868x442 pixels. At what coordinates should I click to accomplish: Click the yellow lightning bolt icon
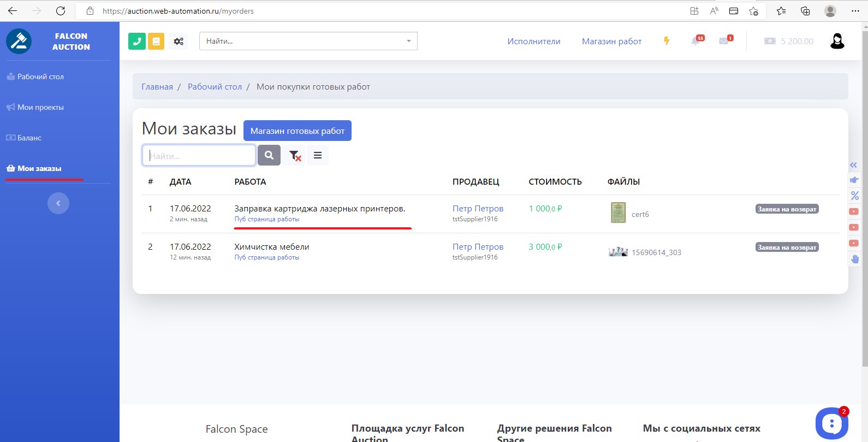[x=667, y=41]
